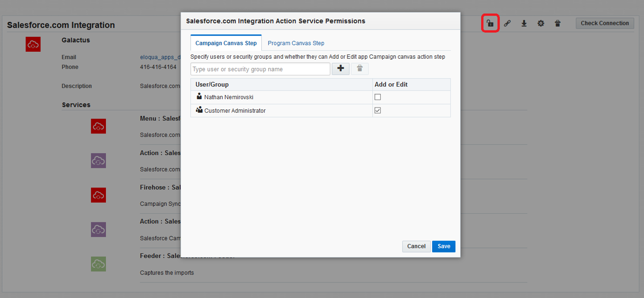Click the trash icon in top toolbar
The height and width of the screenshot is (298, 644).
coord(558,24)
